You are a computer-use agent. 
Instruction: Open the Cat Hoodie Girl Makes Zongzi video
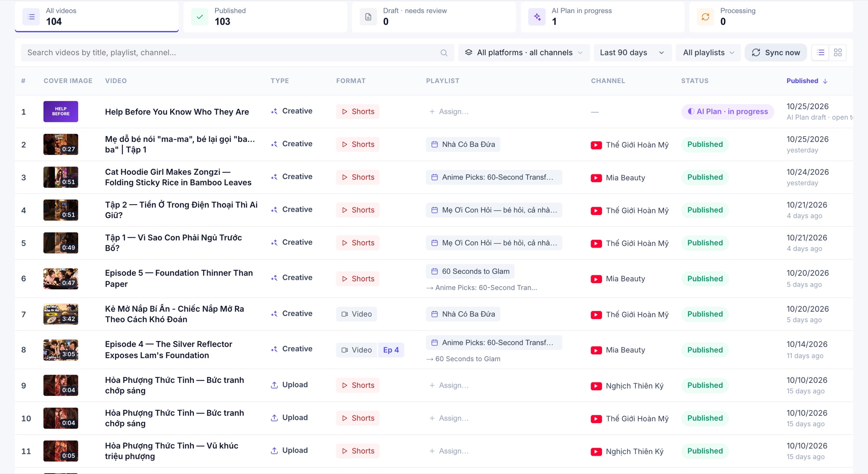tap(178, 177)
